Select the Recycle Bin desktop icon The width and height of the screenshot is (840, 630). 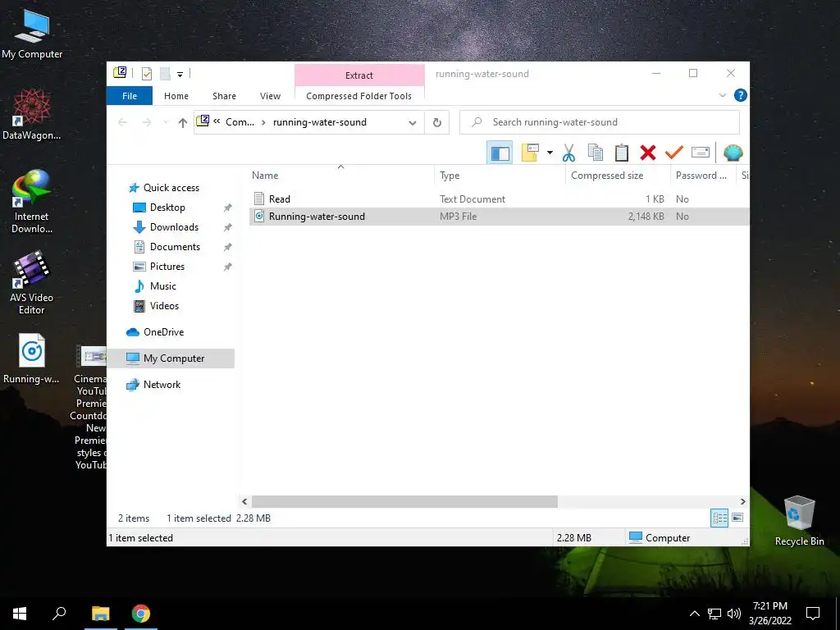coord(799,520)
